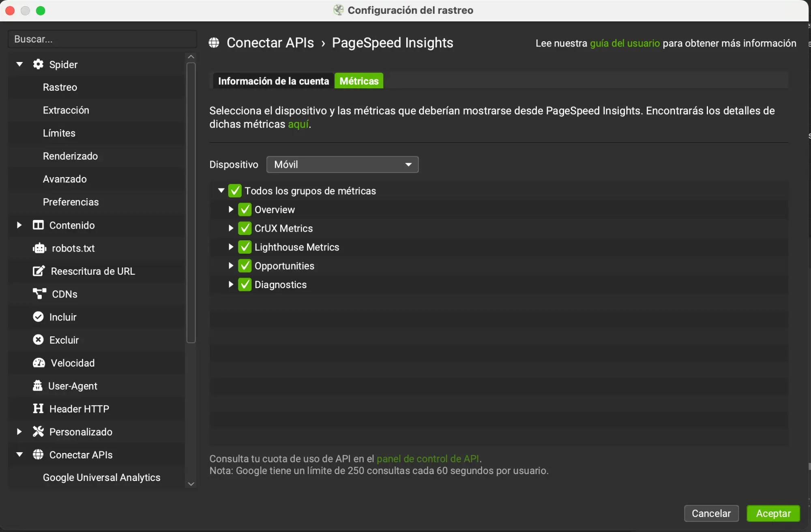Viewport: 811px width, 532px height.
Task: Open the Dispositivo Móvil dropdown
Action: 342,165
